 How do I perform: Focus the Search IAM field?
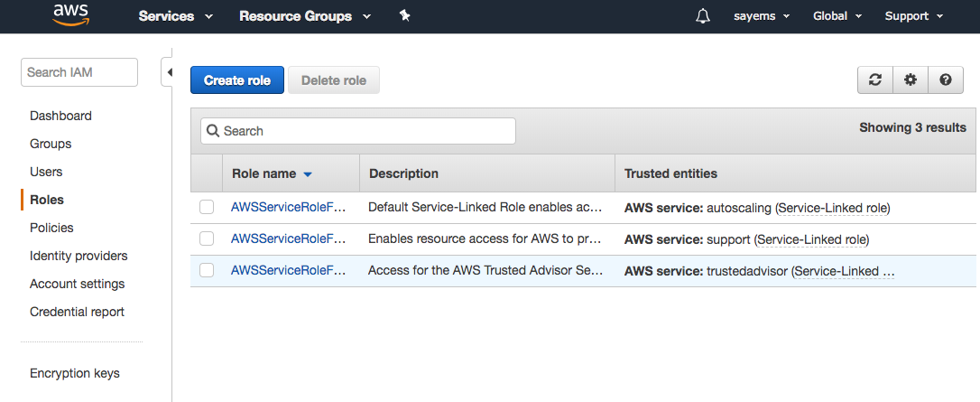[79, 72]
